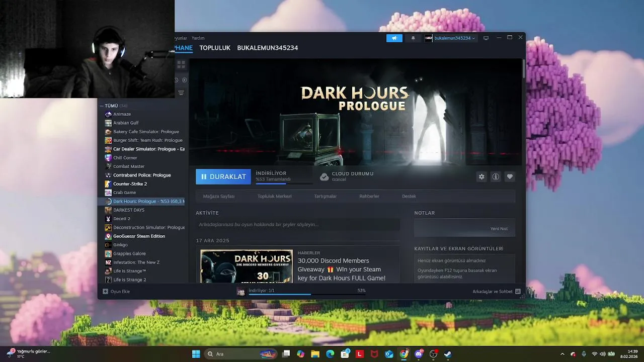Select Infestation: The New Z

pyautogui.click(x=136, y=262)
